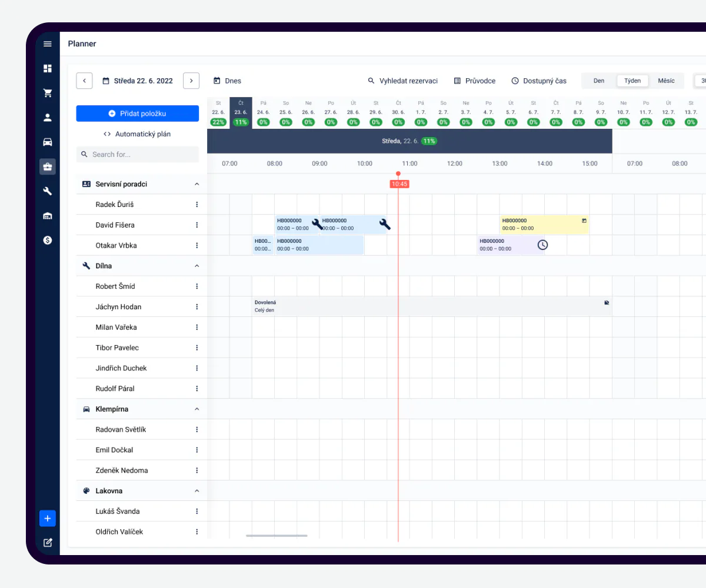This screenshot has height=588, width=706.
Task: Select day So 25. 6. in the date strip
Action: click(x=286, y=112)
